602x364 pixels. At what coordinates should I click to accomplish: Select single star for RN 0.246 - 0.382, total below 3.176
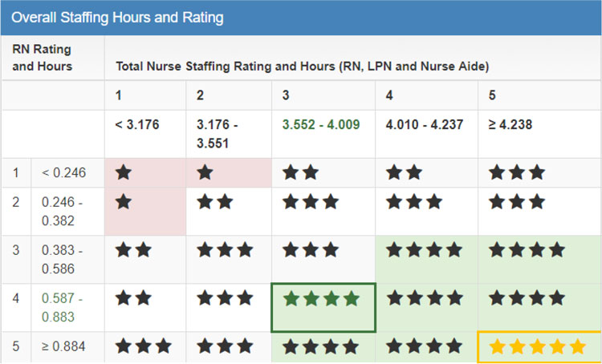click(124, 202)
